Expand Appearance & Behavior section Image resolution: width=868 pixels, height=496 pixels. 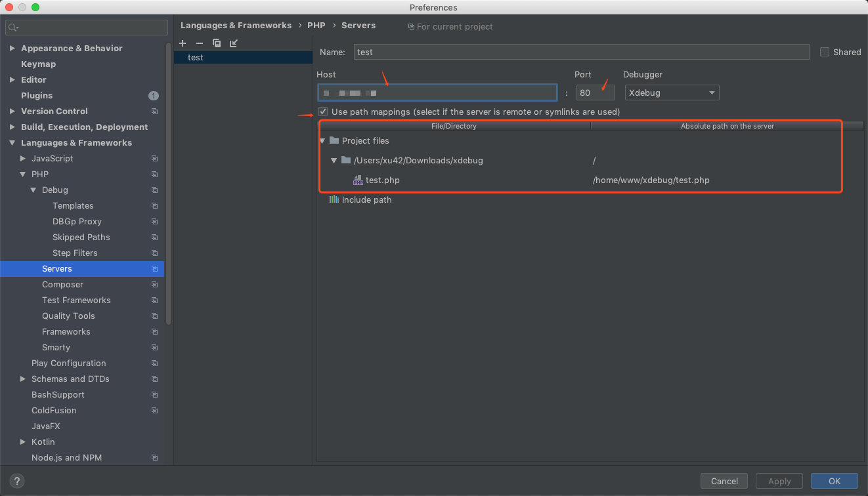click(x=12, y=49)
